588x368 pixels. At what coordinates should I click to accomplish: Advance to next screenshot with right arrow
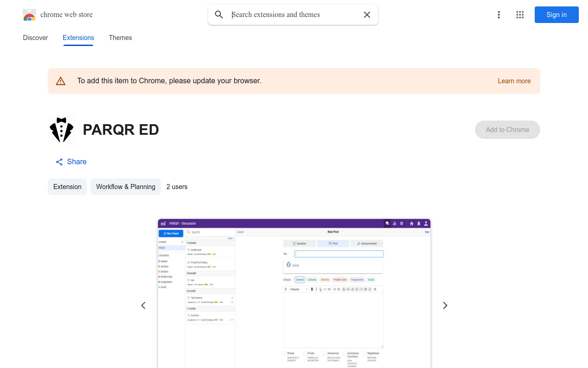[x=445, y=305]
